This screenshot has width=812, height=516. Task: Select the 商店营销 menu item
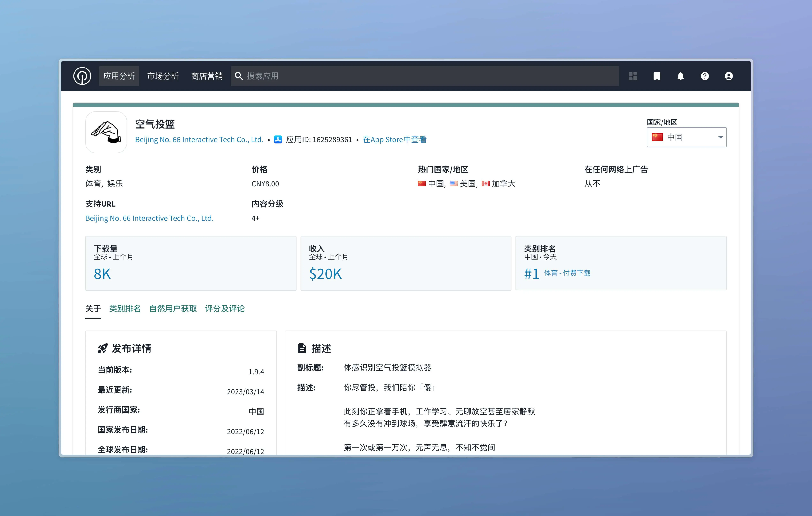click(x=207, y=76)
